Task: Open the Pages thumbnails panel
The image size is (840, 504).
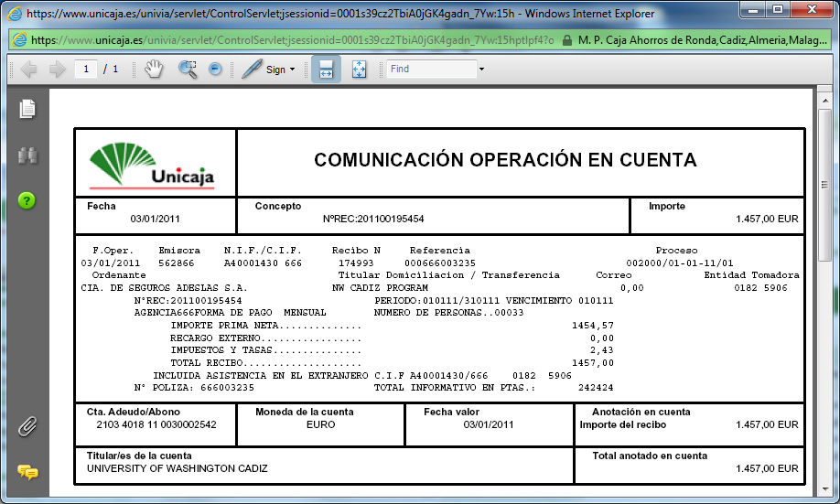Action: tap(27, 109)
